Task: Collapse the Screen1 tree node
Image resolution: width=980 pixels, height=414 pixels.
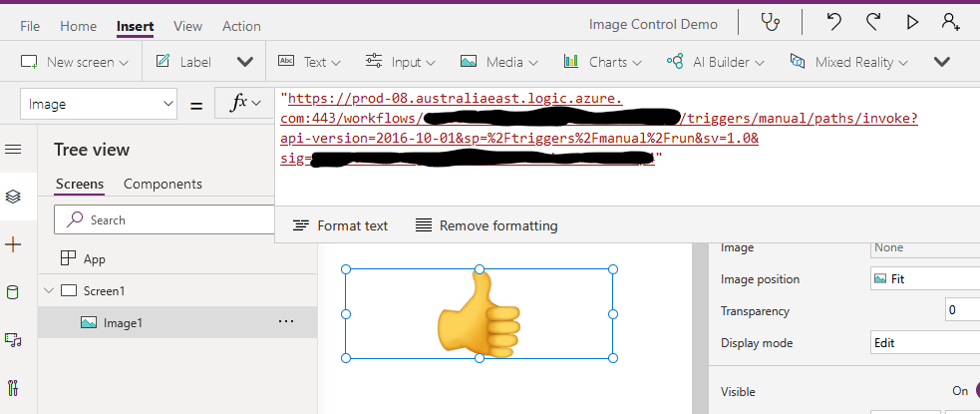Action: click(49, 291)
